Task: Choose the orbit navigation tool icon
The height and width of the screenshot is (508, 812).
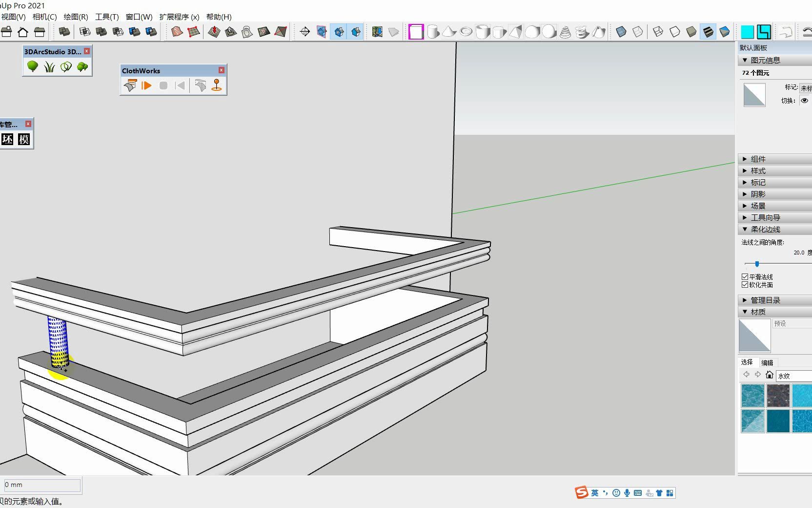Action: pos(305,32)
